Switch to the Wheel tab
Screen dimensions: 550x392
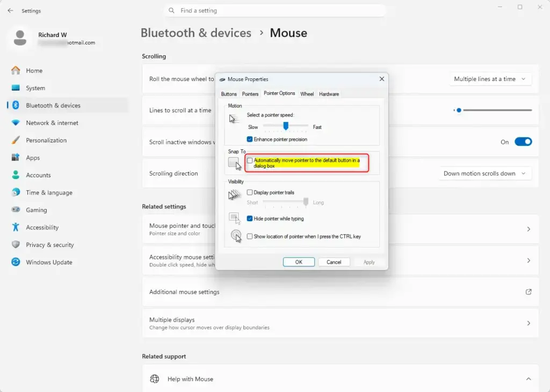tap(307, 94)
